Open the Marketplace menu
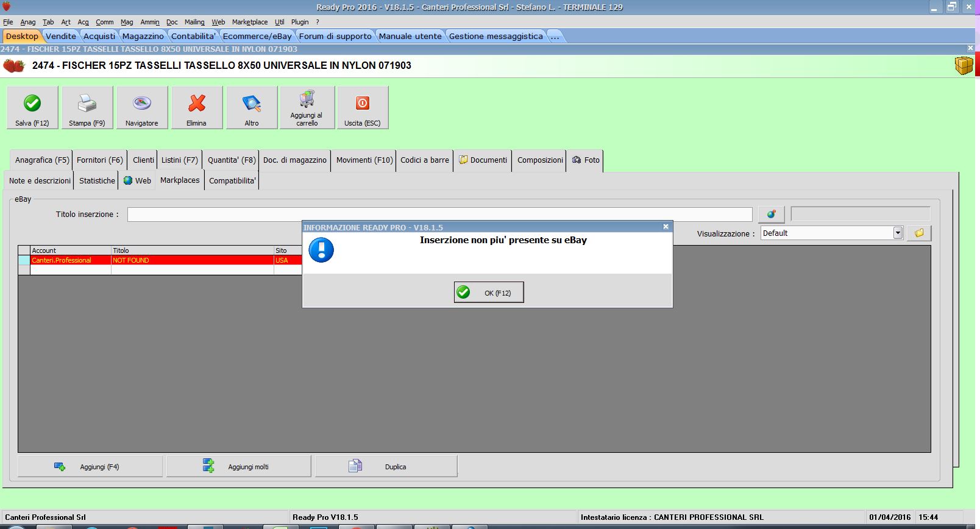This screenshot has width=980, height=529. pos(250,22)
